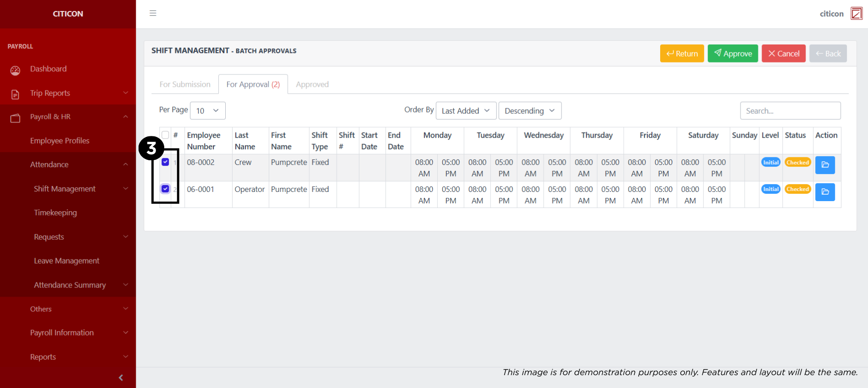
Task: Open the Last Added order dropdown
Action: tap(466, 111)
